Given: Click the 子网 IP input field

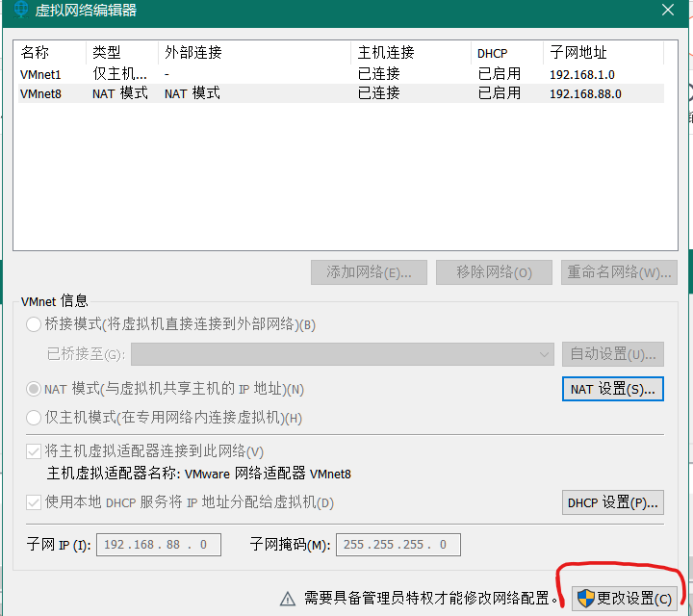Looking at the screenshot, I should tap(159, 545).
